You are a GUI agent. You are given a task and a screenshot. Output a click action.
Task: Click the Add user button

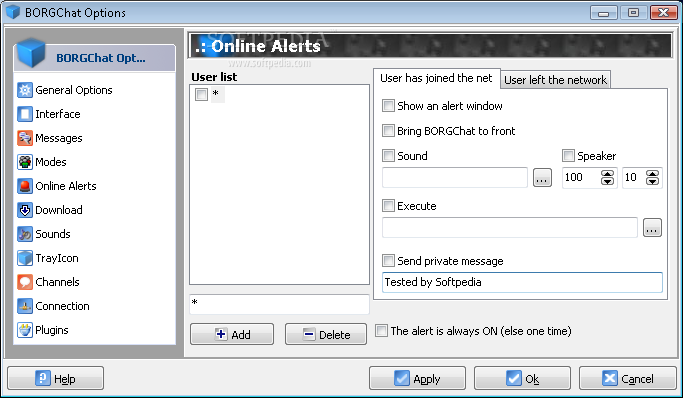[232, 334]
